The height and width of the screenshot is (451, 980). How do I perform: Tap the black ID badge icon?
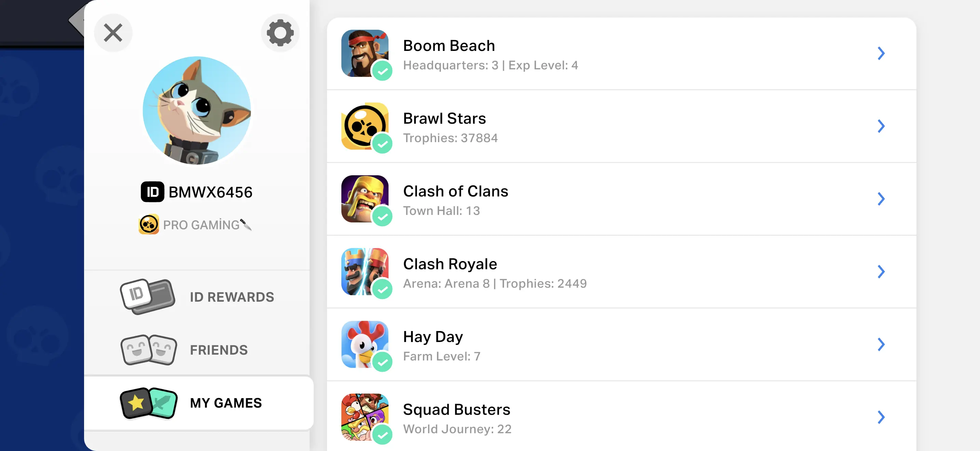pos(152,192)
